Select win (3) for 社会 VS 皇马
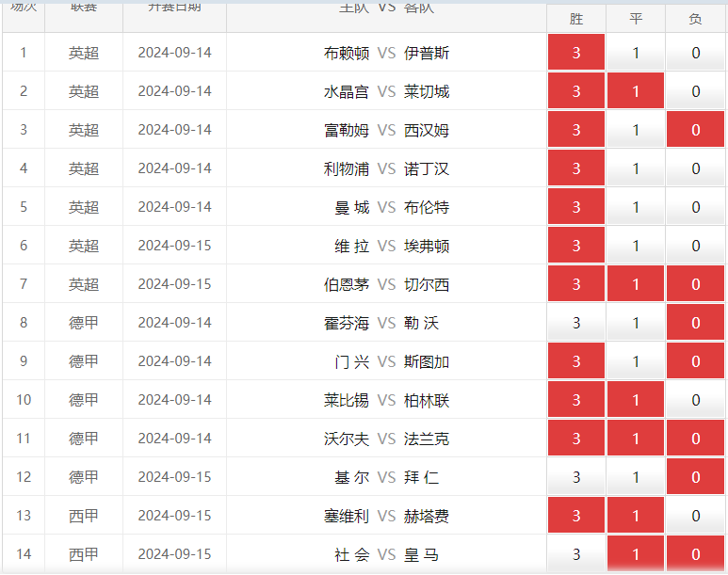This screenshot has width=728, height=575. point(576,552)
